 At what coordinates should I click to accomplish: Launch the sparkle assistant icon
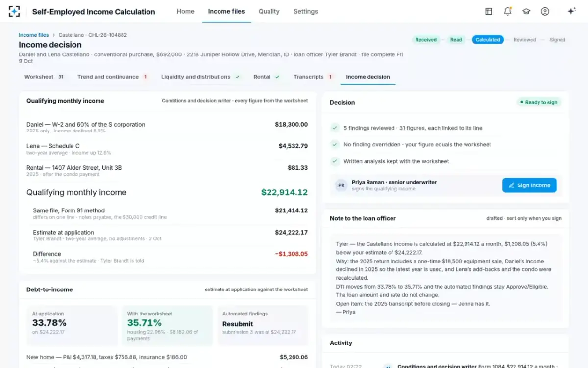click(571, 11)
